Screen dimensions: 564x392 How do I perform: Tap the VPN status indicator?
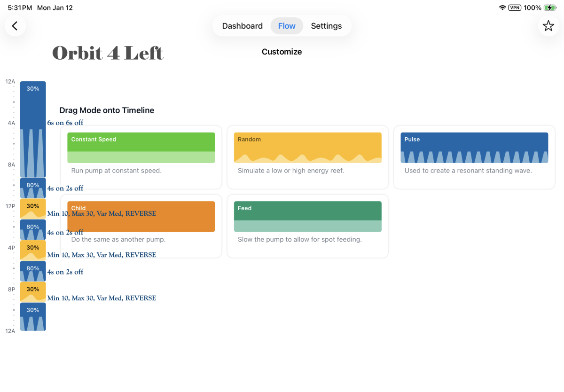[515, 8]
